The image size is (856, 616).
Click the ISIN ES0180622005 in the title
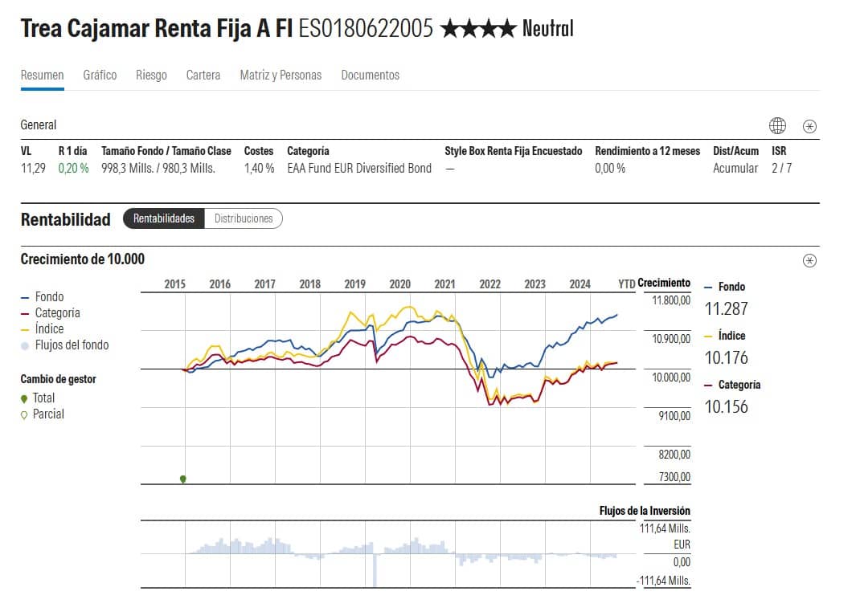366,28
